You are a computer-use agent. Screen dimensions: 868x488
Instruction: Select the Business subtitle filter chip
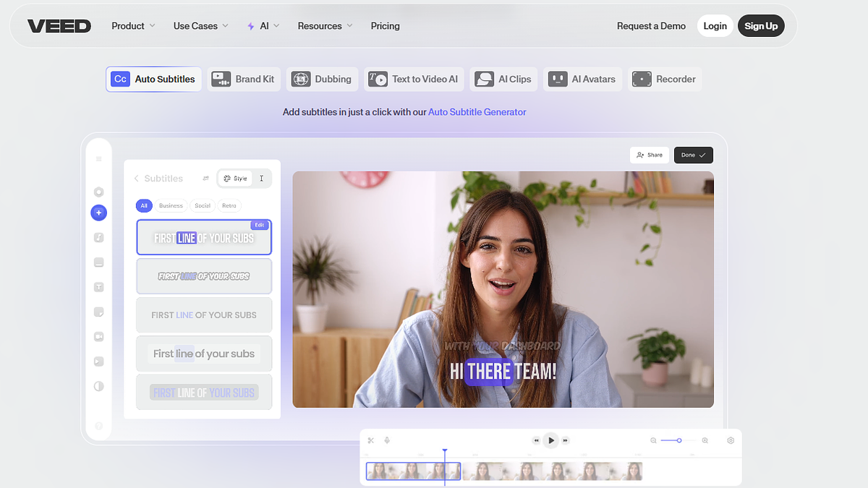pyautogui.click(x=171, y=205)
